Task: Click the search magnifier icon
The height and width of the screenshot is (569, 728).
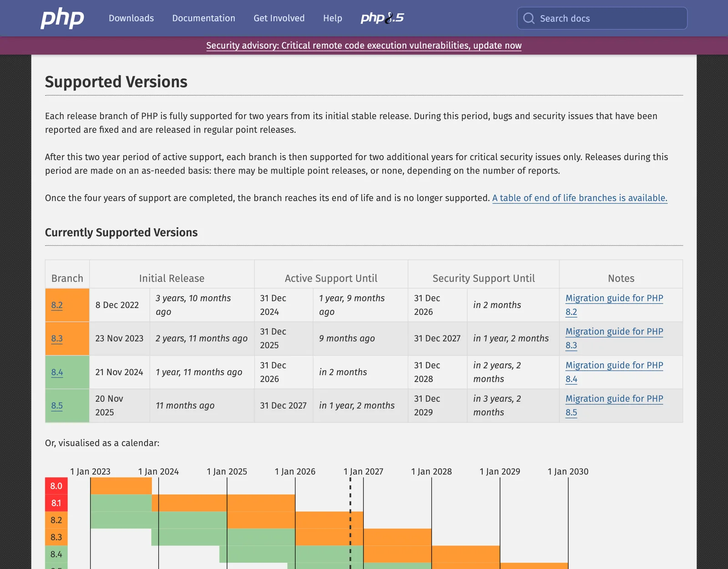Action: tap(529, 18)
